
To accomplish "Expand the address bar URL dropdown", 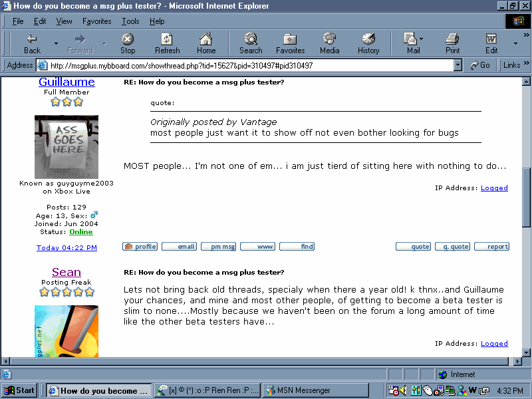I will (x=458, y=65).
